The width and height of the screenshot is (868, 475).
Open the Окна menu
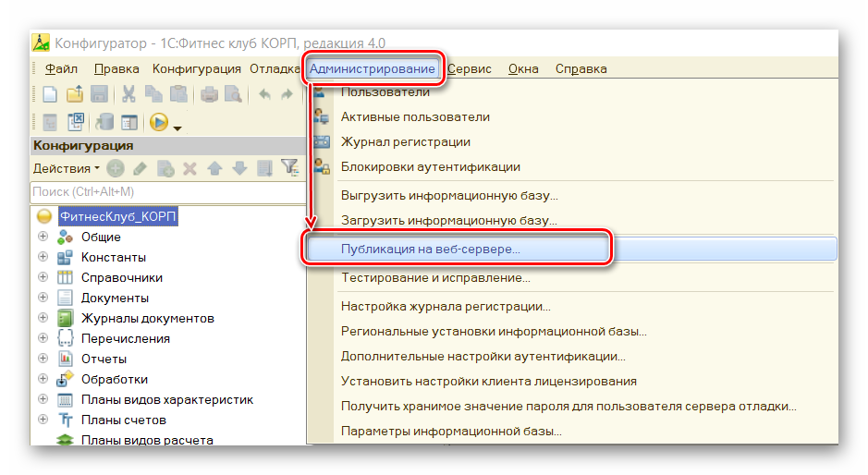(523, 68)
